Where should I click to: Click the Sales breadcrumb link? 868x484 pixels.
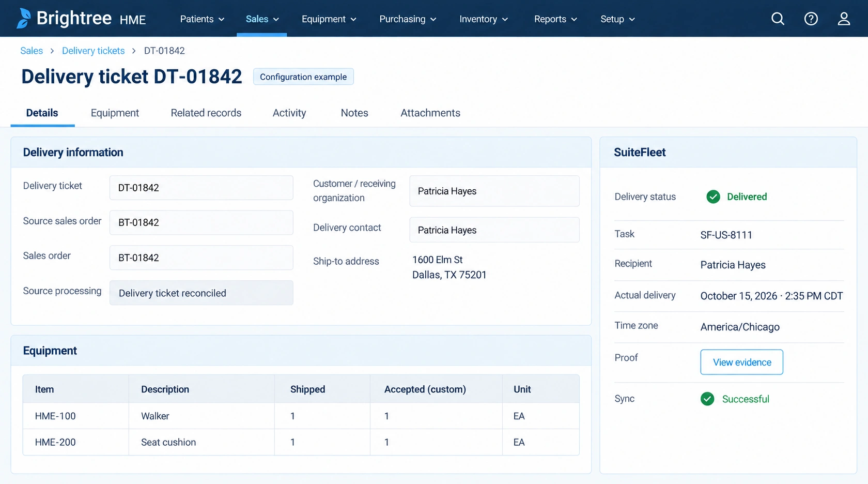click(32, 51)
